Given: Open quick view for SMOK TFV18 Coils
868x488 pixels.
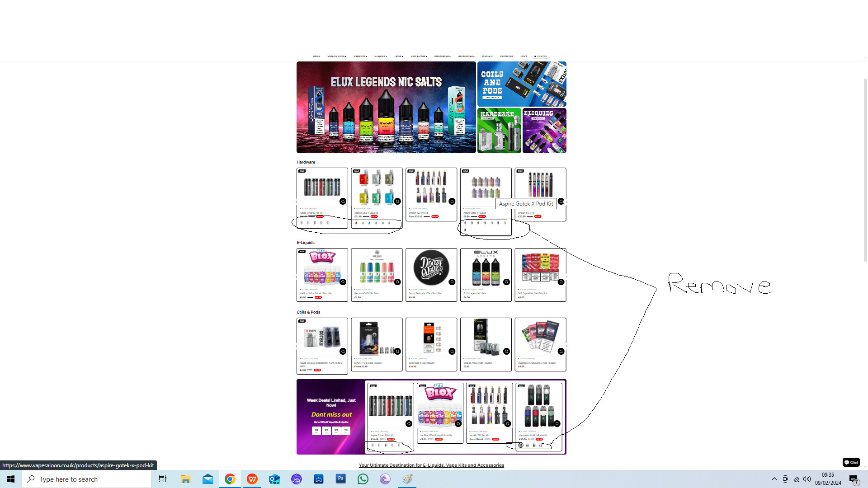Looking at the screenshot, I should 397,352.
